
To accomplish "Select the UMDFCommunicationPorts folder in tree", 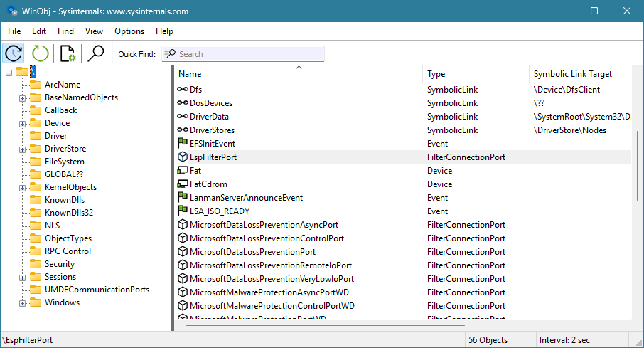I will click(97, 290).
